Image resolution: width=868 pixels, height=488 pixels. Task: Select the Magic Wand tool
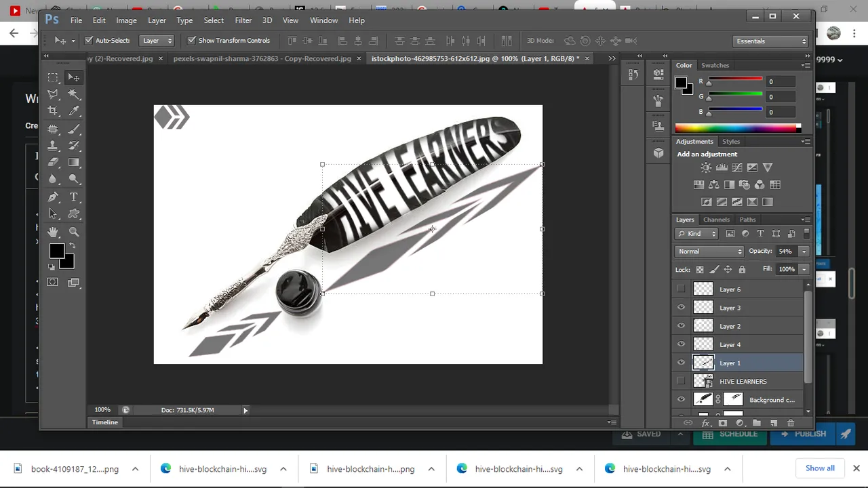tap(74, 94)
